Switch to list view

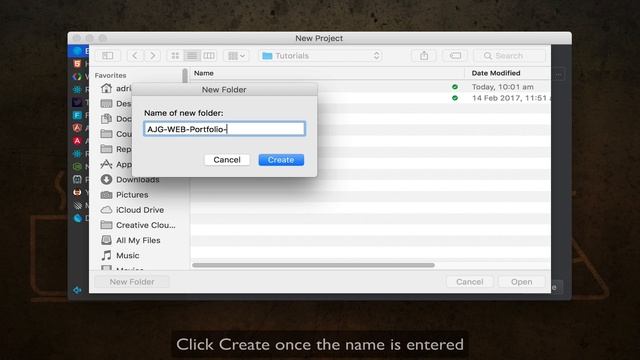(x=191, y=56)
